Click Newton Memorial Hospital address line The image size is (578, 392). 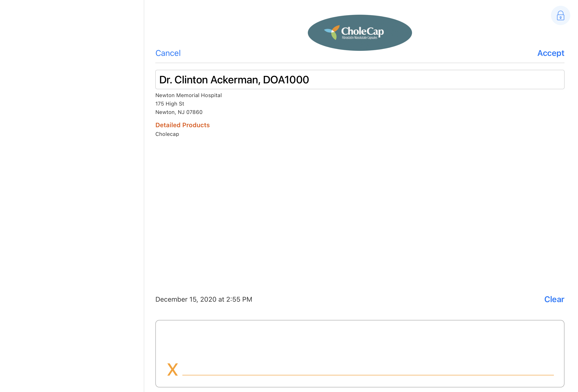click(188, 95)
